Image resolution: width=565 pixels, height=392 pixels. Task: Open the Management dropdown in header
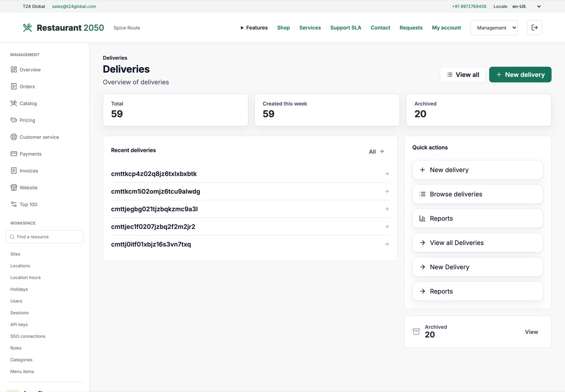(x=494, y=28)
